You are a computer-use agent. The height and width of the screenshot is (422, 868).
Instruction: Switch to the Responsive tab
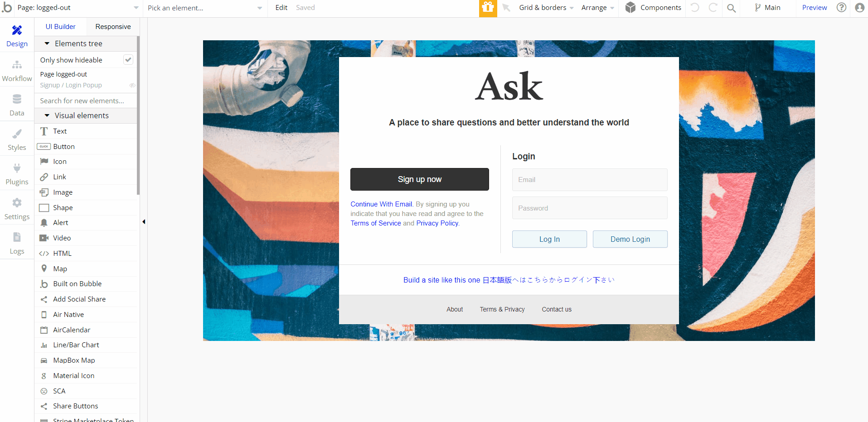click(113, 27)
